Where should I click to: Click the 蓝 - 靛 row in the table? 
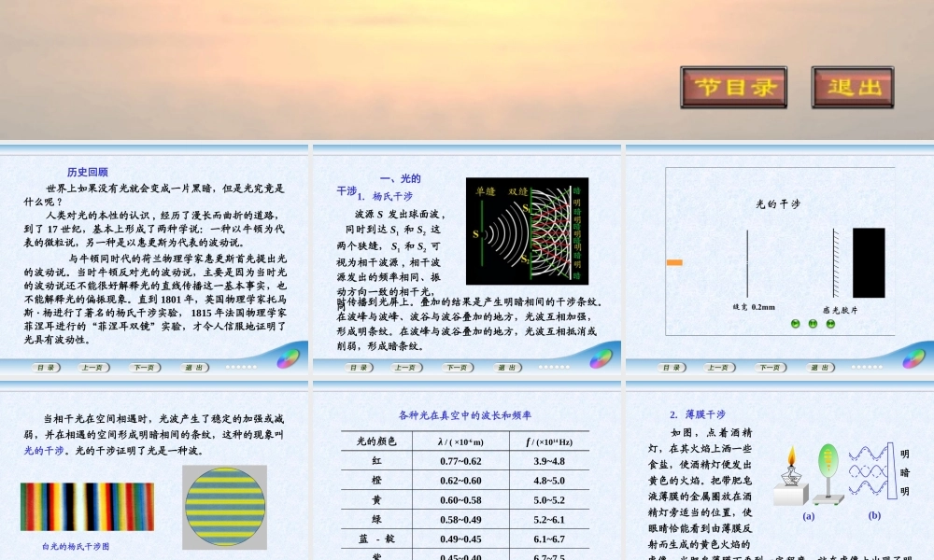point(465,539)
